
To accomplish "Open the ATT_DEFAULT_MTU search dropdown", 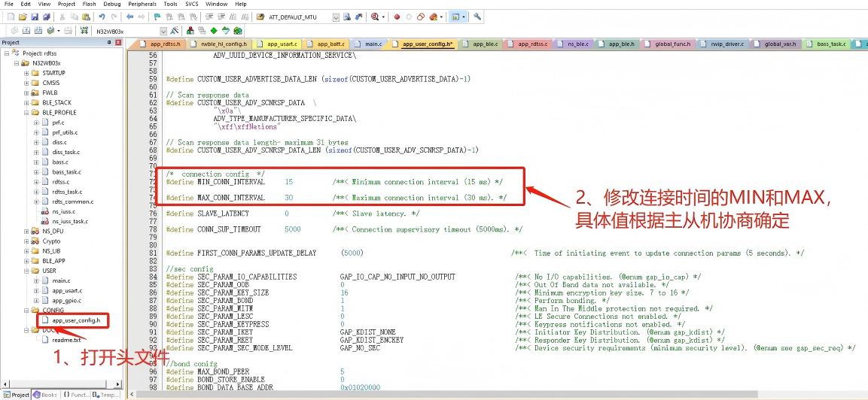I will click(x=336, y=17).
